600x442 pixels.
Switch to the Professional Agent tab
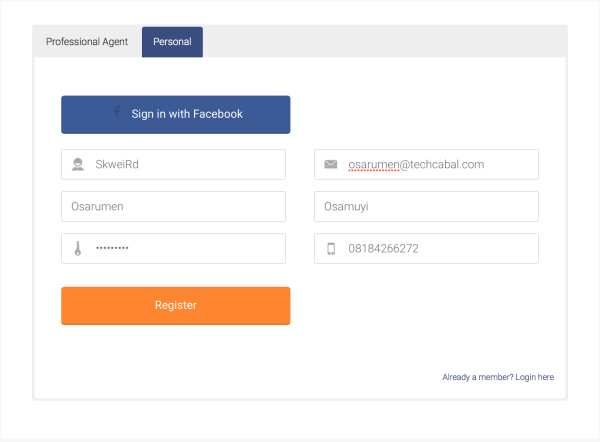87,42
